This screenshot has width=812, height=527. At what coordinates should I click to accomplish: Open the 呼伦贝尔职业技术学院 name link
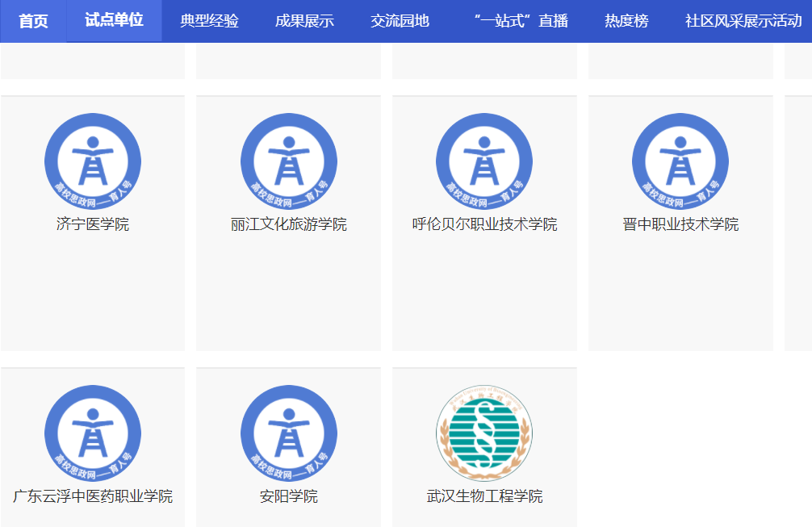coord(485,224)
